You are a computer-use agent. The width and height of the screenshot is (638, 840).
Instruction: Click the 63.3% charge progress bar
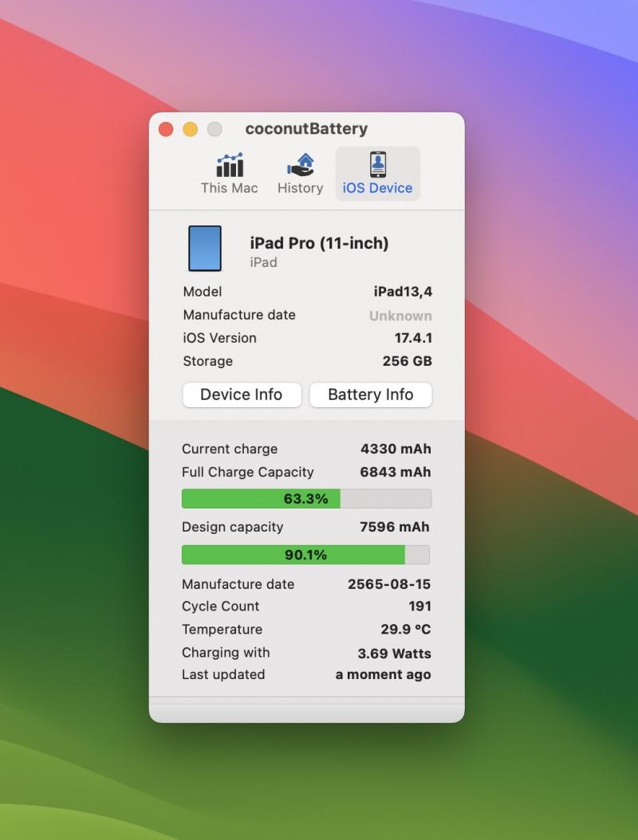click(307, 499)
